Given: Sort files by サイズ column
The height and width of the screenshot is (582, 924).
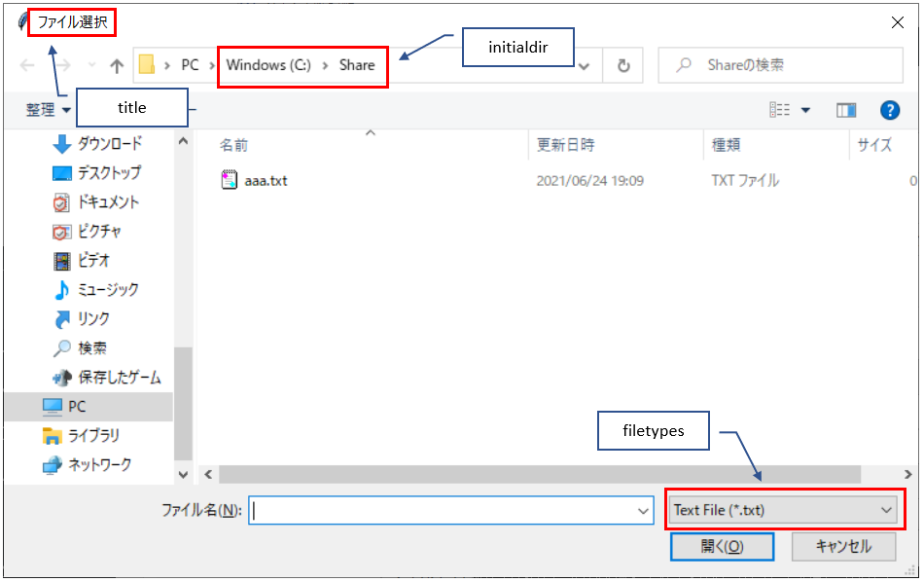Looking at the screenshot, I should (874, 145).
